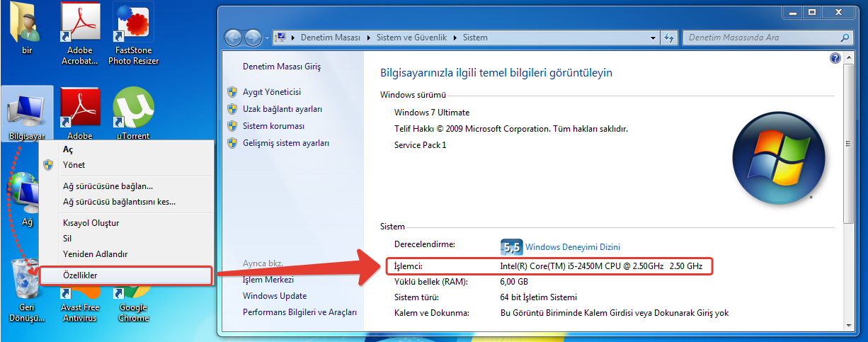
Task: Expand the Sistem ve Güvenlik breadcrumb arrow
Action: click(x=457, y=38)
